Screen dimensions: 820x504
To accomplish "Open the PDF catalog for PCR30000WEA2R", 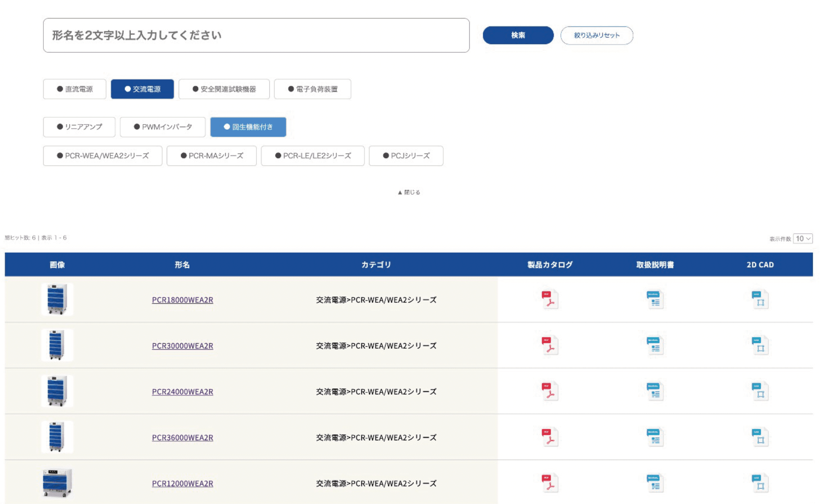I will click(549, 345).
